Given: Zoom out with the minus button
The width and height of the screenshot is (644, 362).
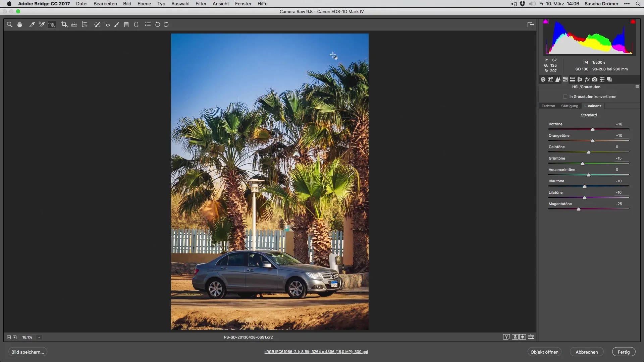Looking at the screenshot, I should coord(9,337).
